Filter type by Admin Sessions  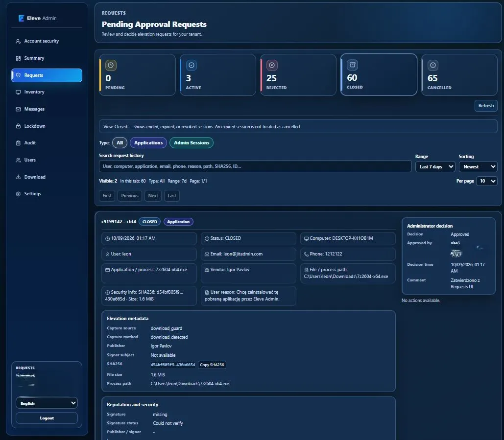click(191, 143)
